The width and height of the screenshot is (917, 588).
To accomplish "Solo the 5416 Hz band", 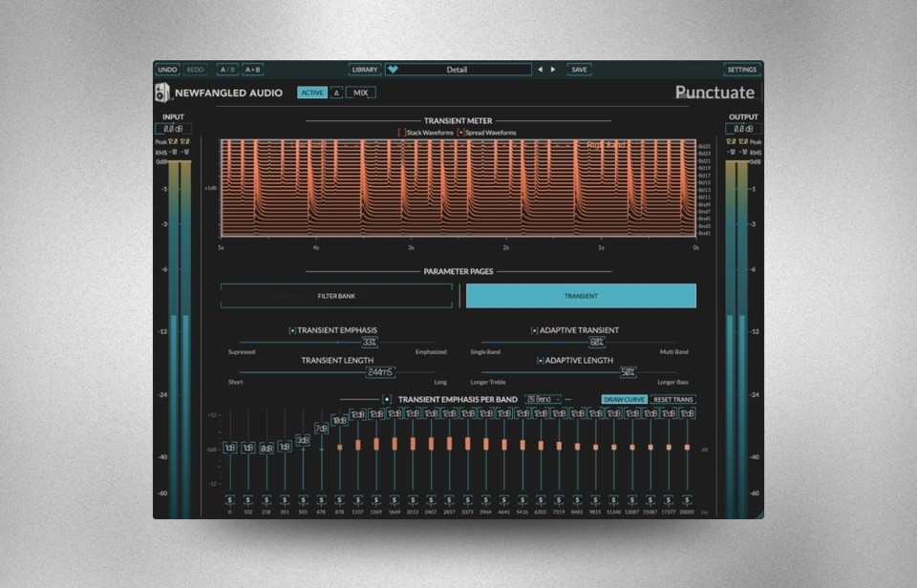I will click(x=522, y=500).
